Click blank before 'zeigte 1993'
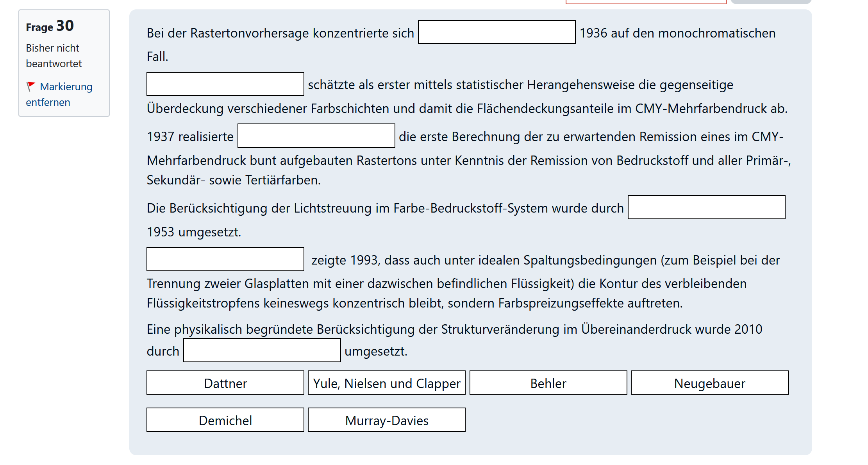 (225, 259)
